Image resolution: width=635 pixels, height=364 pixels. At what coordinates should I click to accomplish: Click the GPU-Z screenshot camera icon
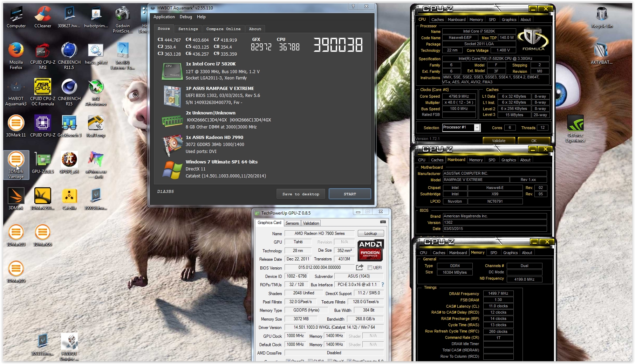pyautogui.click(x=383, y=222)
